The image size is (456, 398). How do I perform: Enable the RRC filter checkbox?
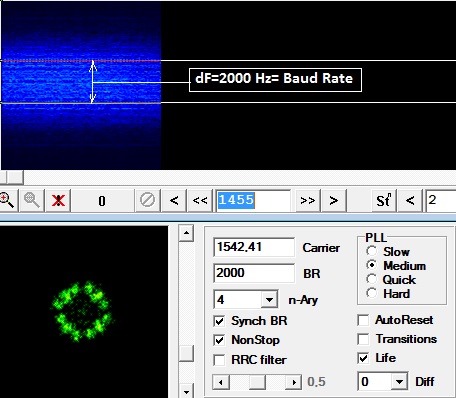coord(219,360)
